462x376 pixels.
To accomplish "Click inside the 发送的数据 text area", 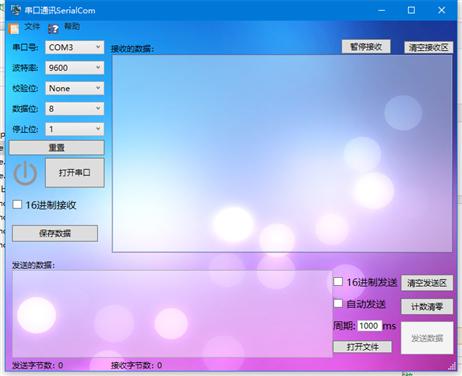I will (x=172, y=314).
